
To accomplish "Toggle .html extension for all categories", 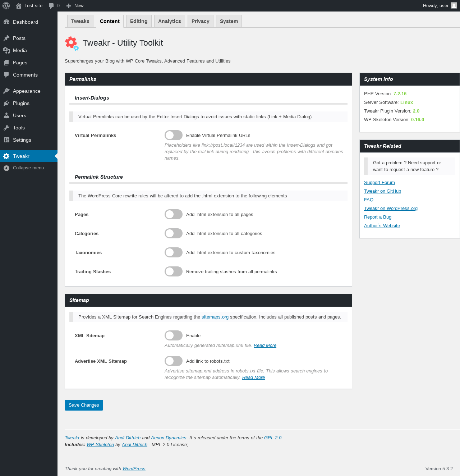I will (x=174, y=233).
